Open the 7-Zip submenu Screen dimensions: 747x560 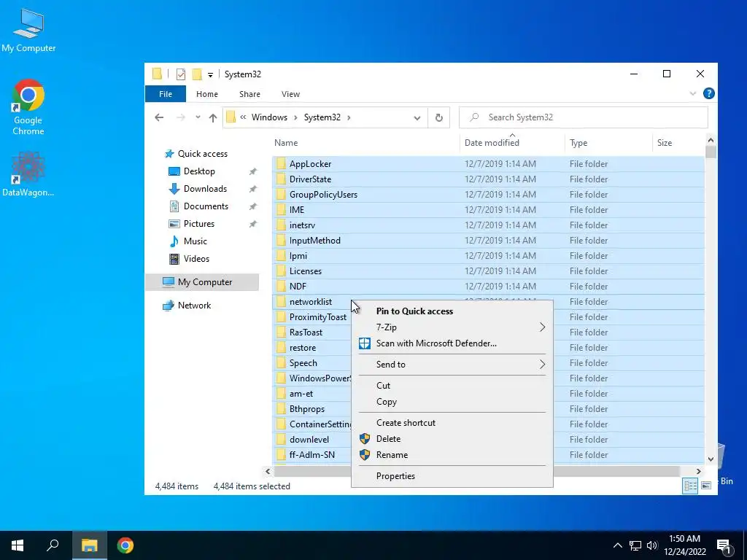coord(452,327)
